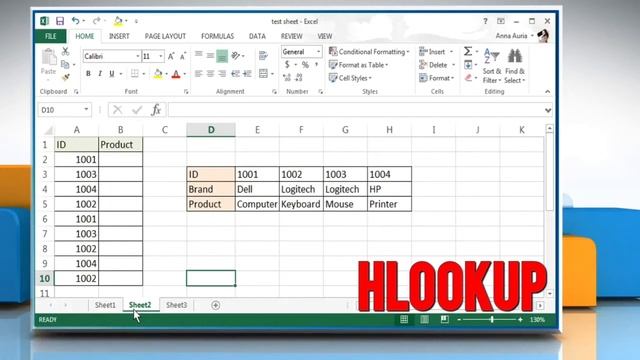This screenshot has width=640, height=360.
Task: Click the Orientation text angle icon
Action: click(236, 55)
